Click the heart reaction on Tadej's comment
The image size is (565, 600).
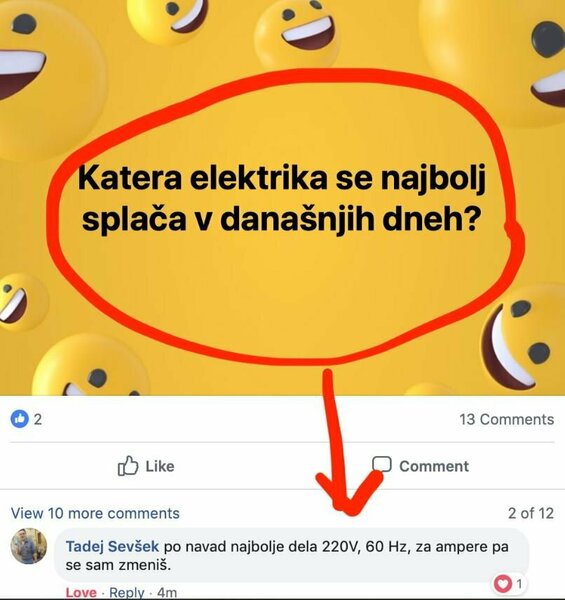click(x=503, y=584)
